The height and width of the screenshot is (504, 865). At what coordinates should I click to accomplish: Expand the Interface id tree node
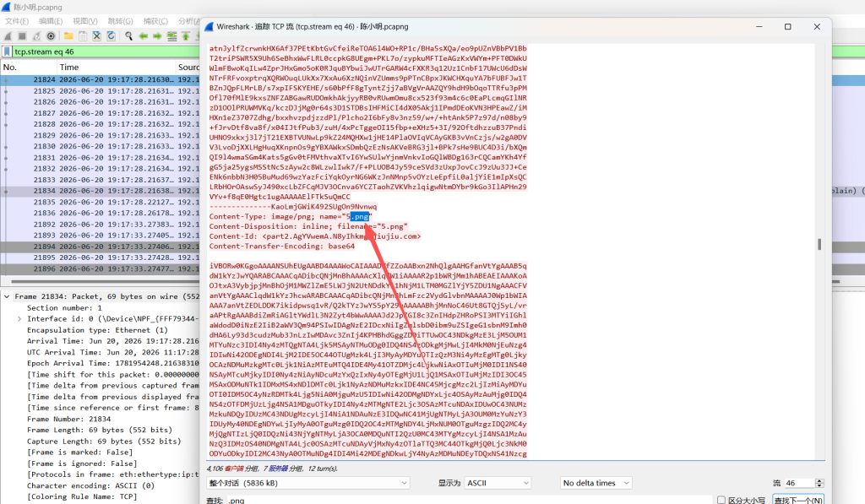[19, 319]
